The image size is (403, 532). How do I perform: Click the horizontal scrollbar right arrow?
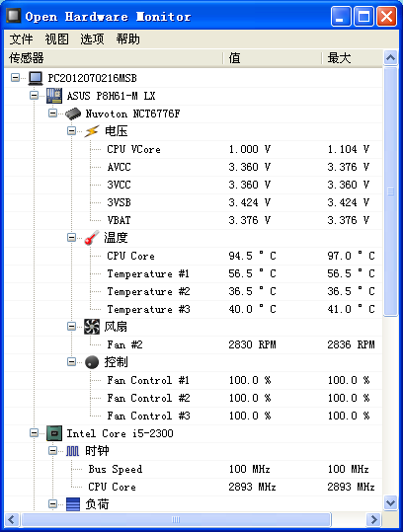point(373,519)
